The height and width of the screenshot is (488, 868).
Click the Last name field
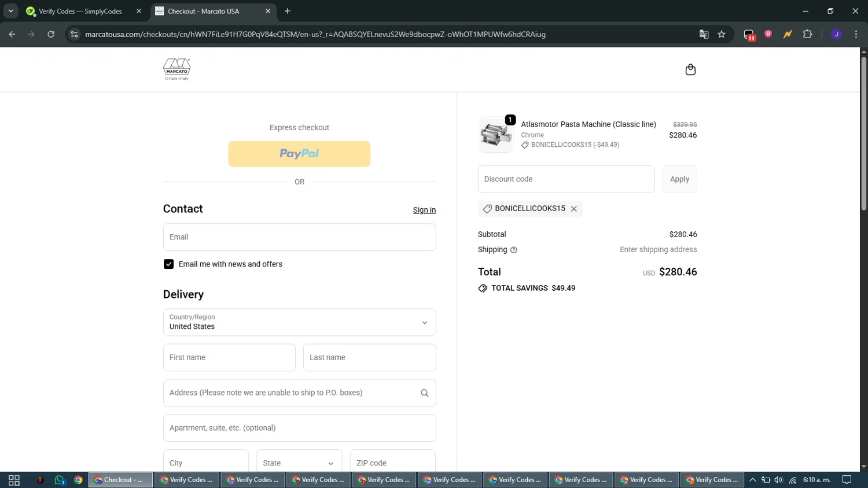(x=369, y=357)
